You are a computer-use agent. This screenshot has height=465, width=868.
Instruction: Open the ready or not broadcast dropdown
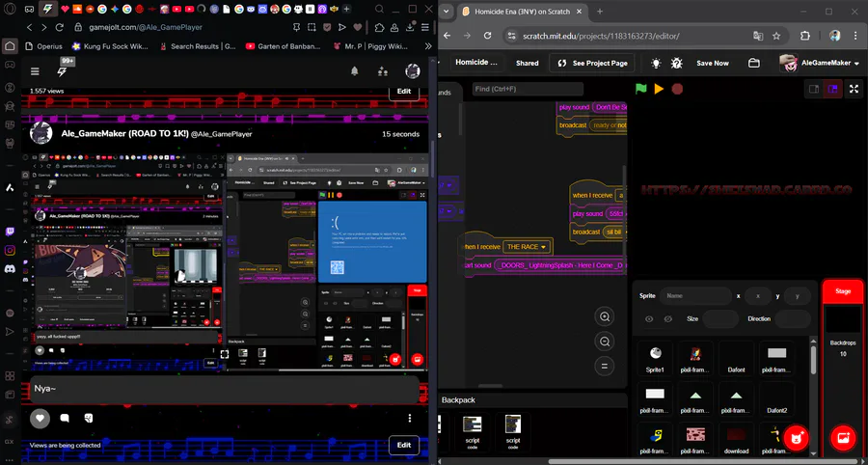tap(608, 125)
